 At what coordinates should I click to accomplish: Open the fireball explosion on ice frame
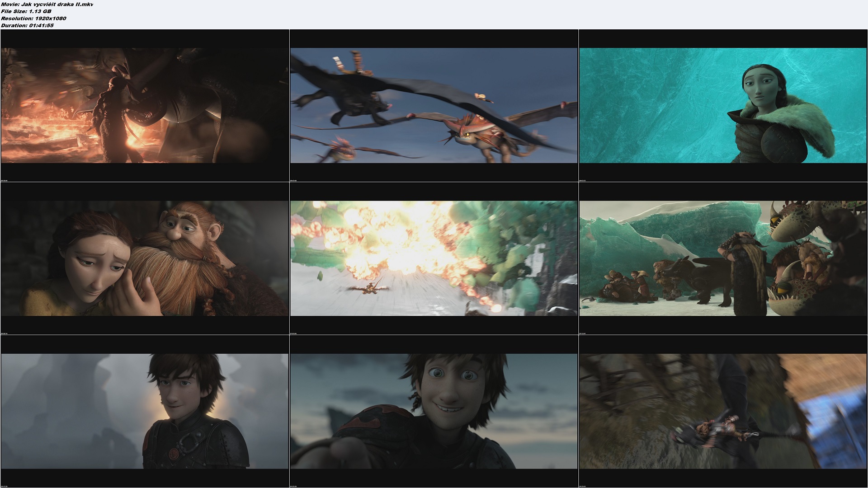tap(434, 258)
